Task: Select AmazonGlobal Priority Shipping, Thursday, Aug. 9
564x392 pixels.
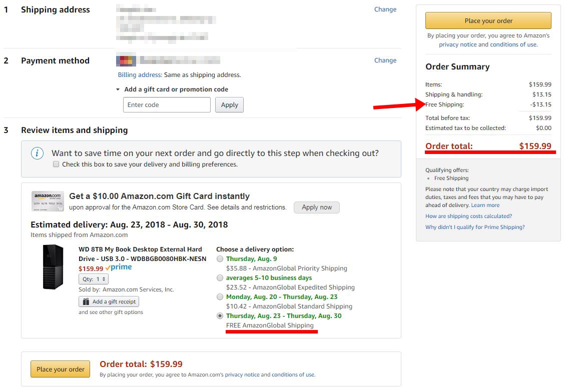Action: [220, 258]
